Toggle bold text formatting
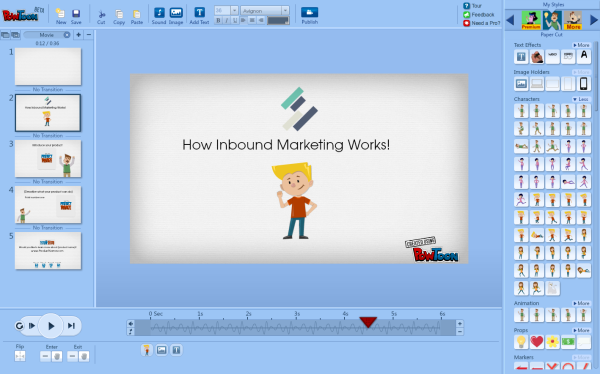Image resolution: width=600 pixels, height=374 pixels. click(218, 20)
